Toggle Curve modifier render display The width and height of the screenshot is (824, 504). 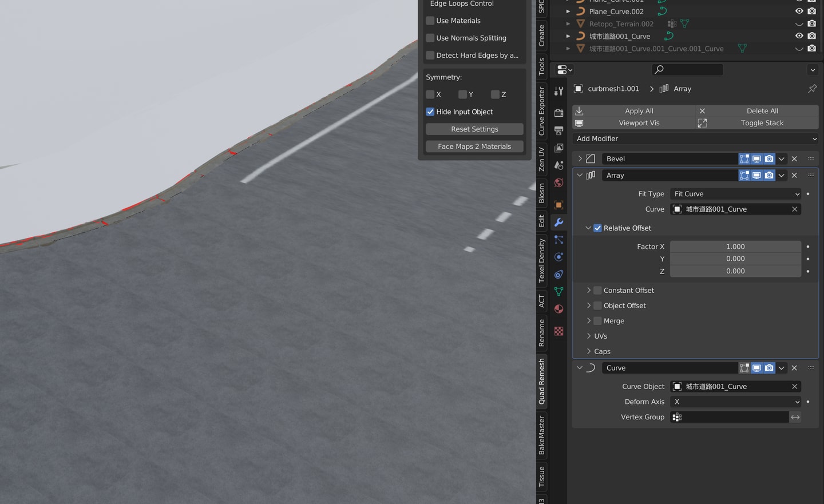click(x=769, y=368)
